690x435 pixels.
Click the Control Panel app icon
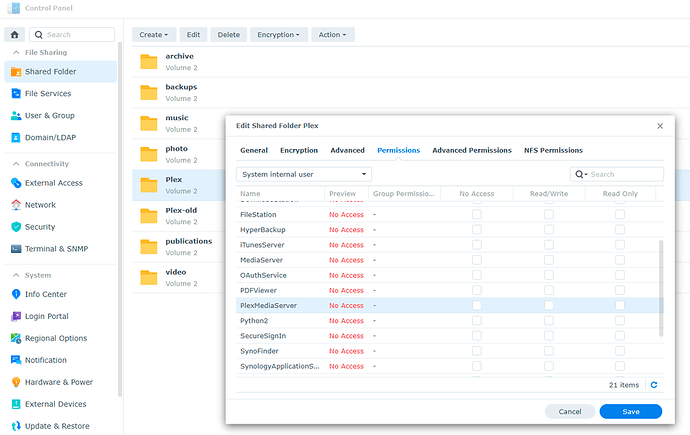tap(14, 8)
